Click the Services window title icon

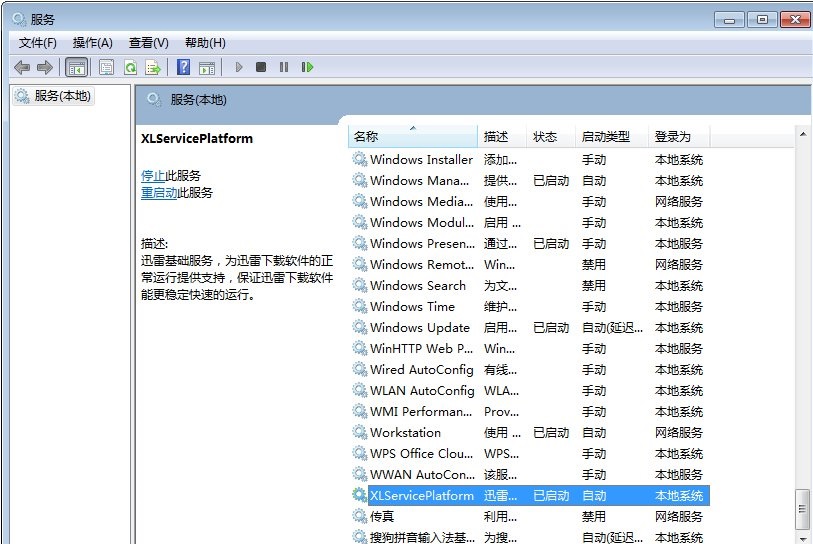pos(19,19)
